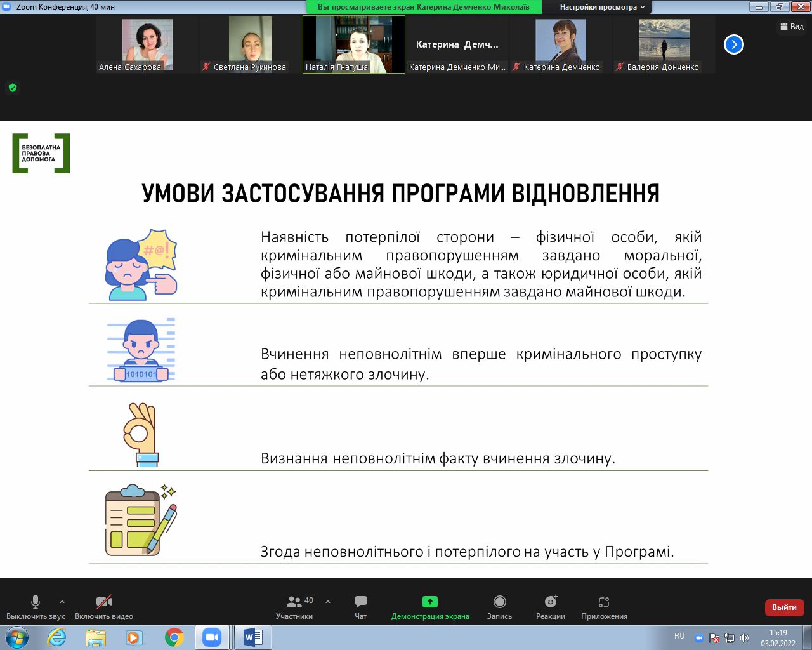Viewport: 812px width, 650px height.
Task: Open the Настройки просмотра dropdown
Action: 601,7
